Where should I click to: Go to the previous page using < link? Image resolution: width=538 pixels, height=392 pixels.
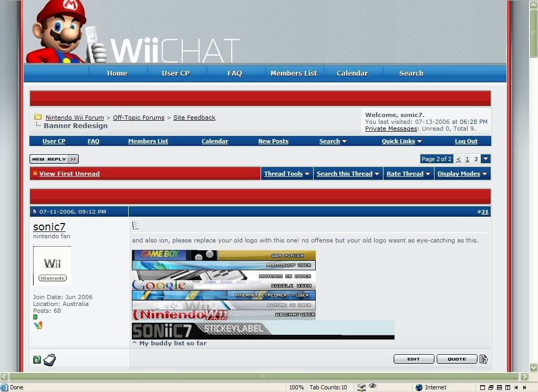coord(458,159)
